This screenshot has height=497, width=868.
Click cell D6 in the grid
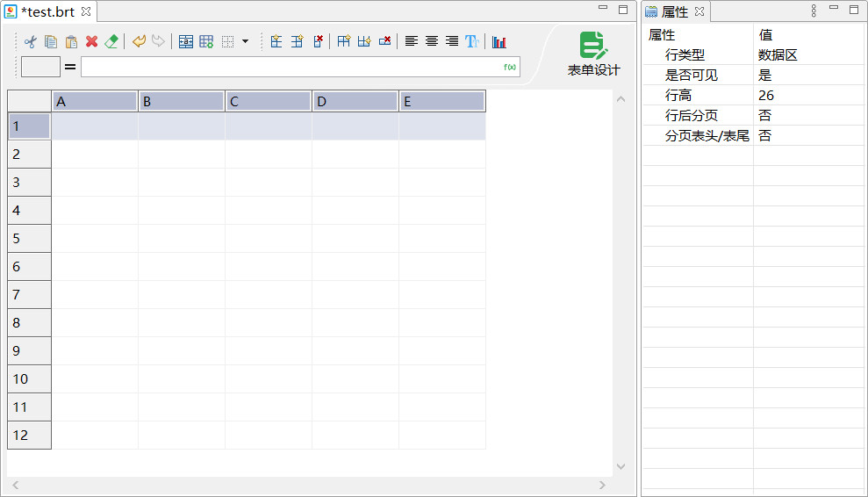pos(355,267)
